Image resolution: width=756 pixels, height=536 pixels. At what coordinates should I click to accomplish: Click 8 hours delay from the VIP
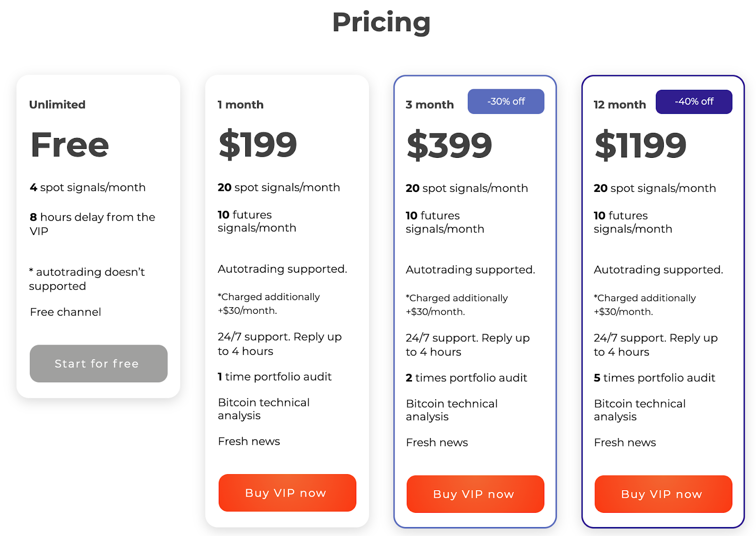click(92, 223)
